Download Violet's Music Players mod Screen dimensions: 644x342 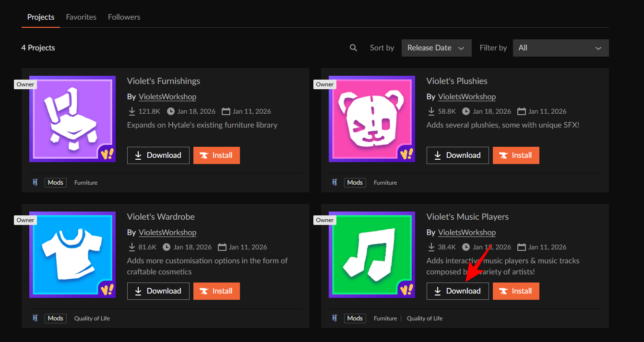click(457, 291)
